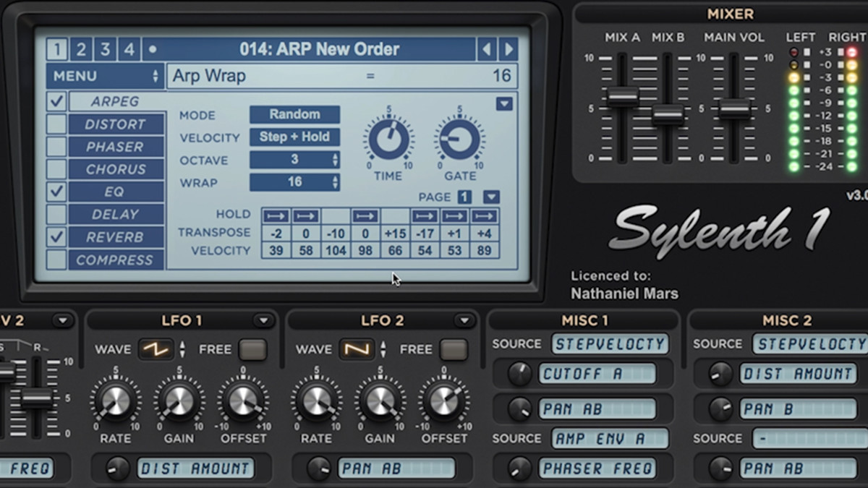
Task: Click the CUTOFF A destination field
Action: click(597, 374)
